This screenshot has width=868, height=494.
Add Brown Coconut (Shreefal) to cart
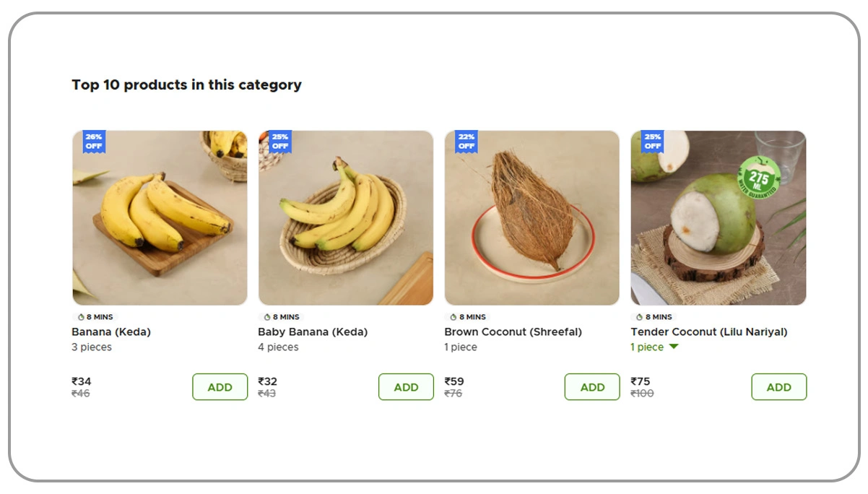pyautogui.click(x=592, y=386)
